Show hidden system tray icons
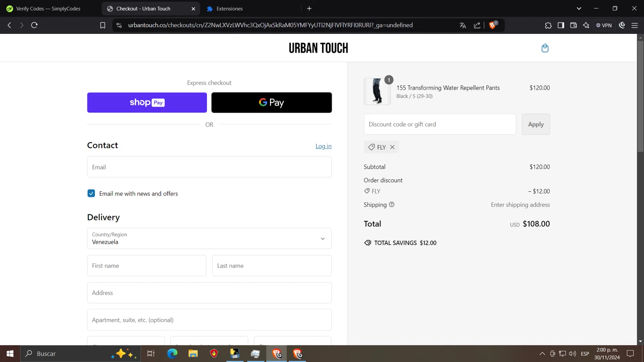 [542, 354]
